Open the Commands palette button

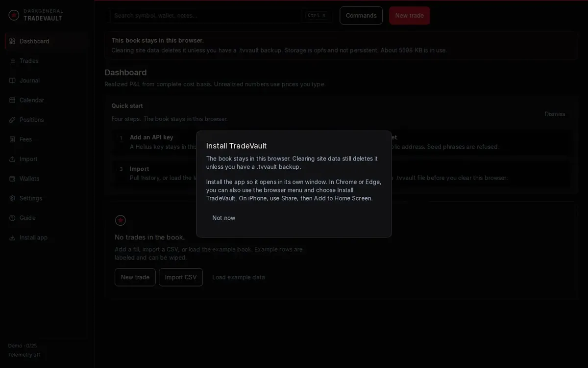click(361, 15)
